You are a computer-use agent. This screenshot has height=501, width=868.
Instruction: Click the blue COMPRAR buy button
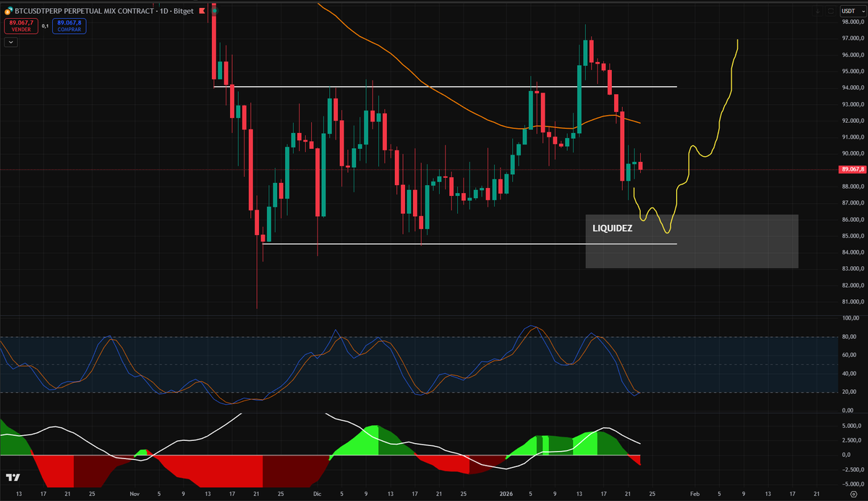click(69, 26)
